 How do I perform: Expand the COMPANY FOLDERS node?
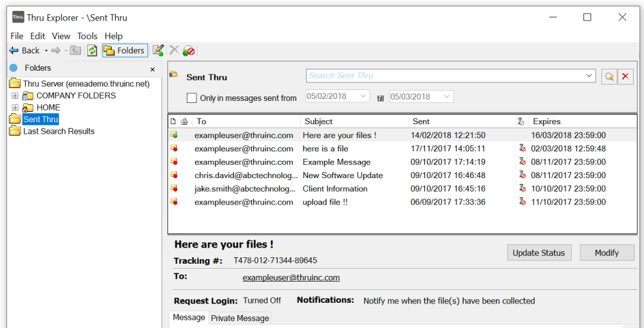(15, 96)
